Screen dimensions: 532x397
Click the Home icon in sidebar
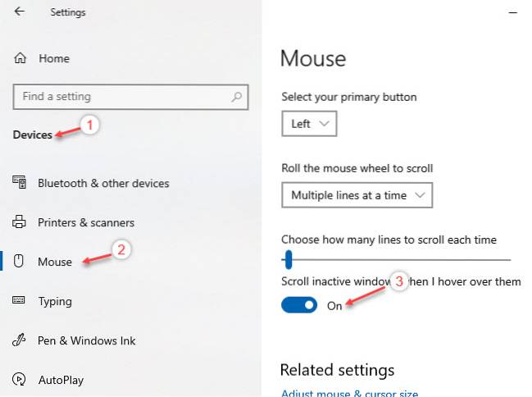coord(21,59)
